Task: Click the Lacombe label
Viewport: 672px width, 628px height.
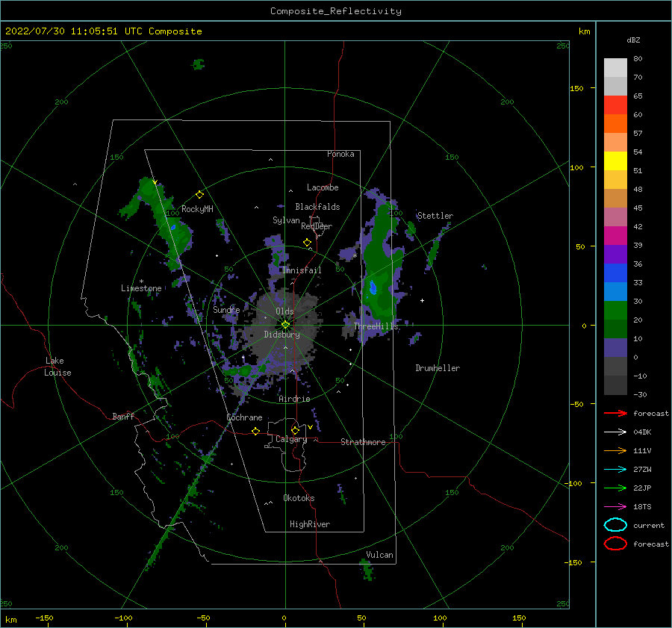Action: tap(323, 187)
